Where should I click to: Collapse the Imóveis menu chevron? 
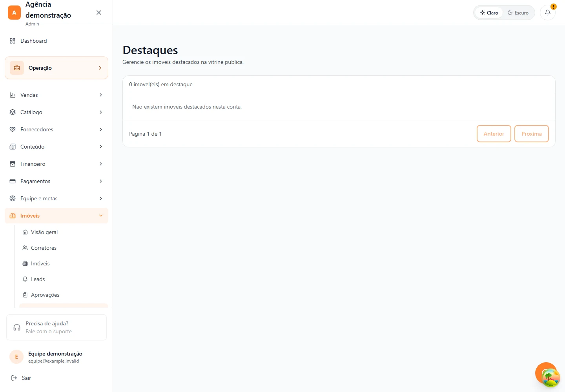coord(101,216)
